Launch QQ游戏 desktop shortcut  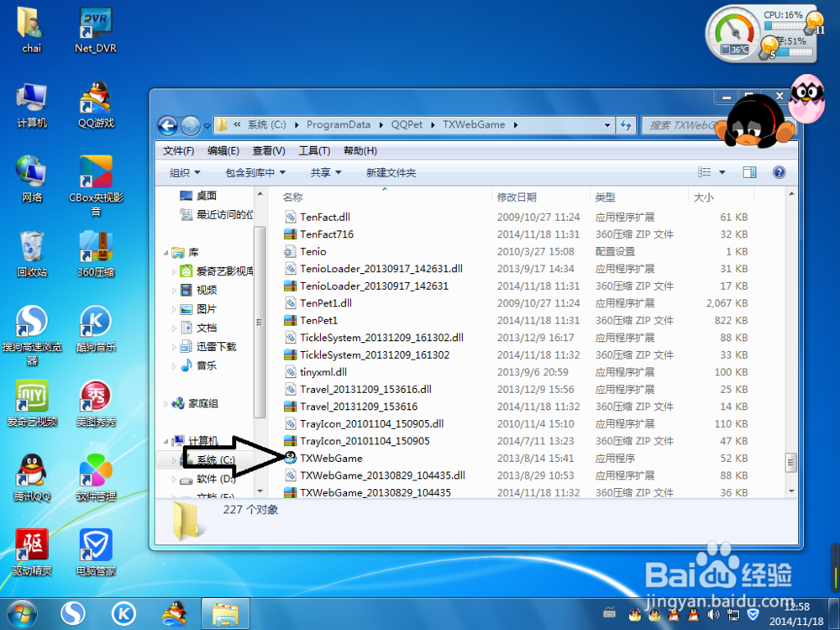click(x=96, y=104)
